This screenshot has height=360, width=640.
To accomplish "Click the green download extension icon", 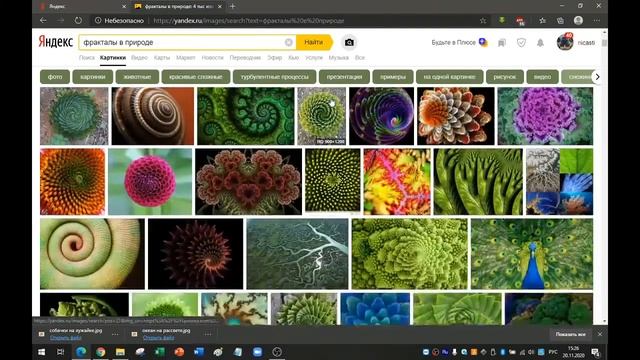I will click(502, 20).
